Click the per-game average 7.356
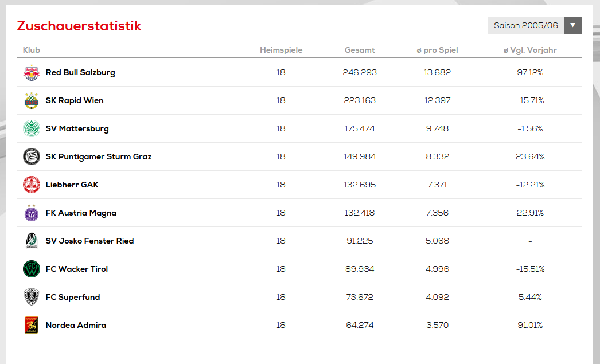The height and width of the screenshot is (364, 600). 437,213
